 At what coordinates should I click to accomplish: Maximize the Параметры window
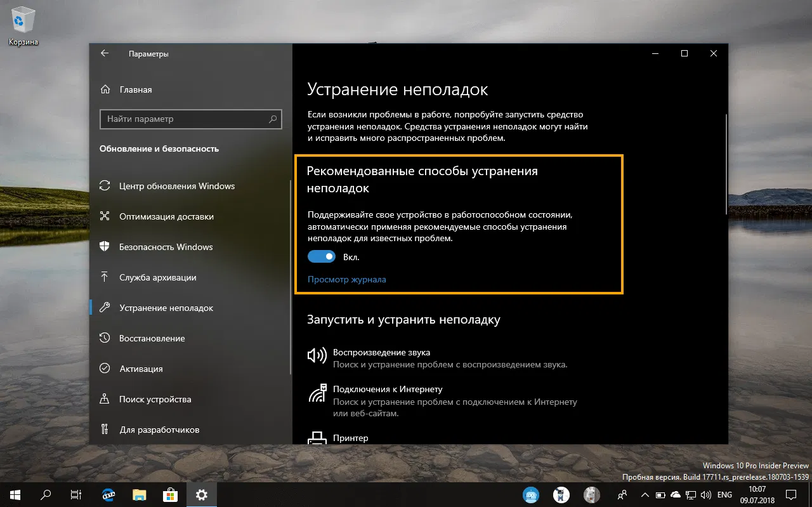(684, 53)
